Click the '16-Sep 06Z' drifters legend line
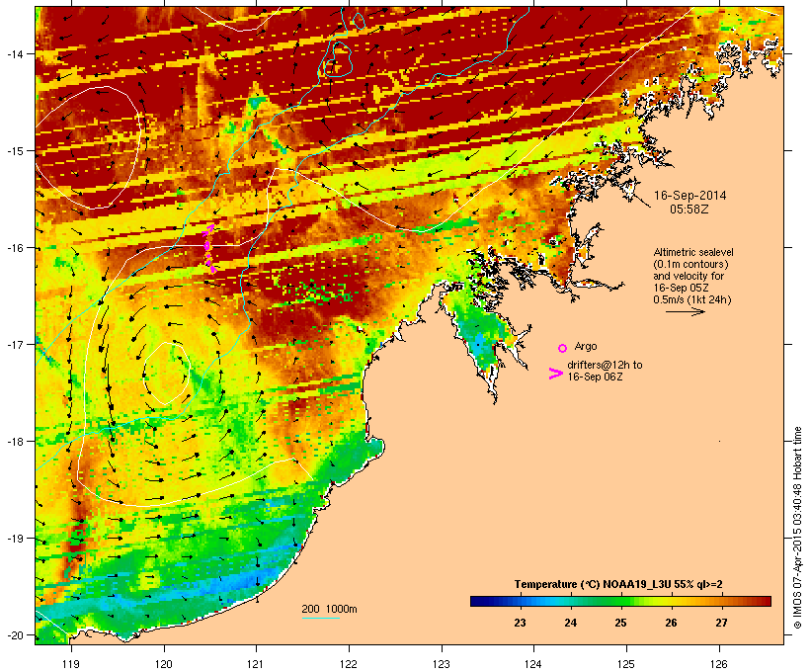The height and width of the screenshot is (672, 810). pyautogui.click(x=595, y=377)
